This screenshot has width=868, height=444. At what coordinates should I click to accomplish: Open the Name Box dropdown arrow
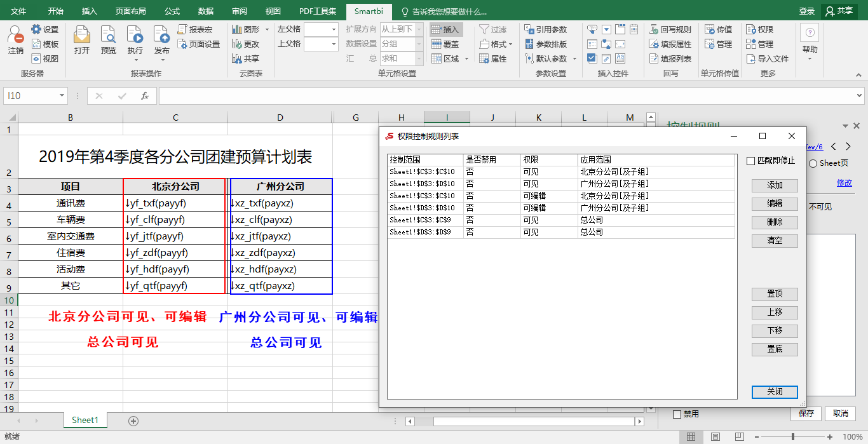click(62, 96)
